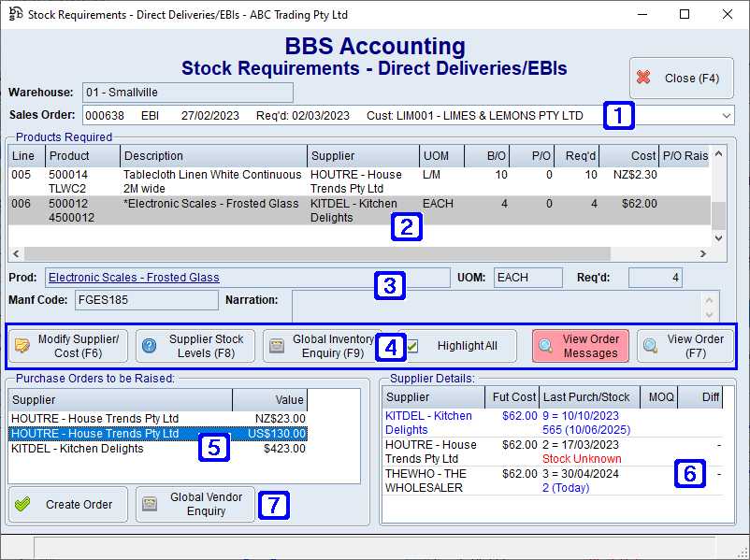Image resolution: width=750 pixels, height=560 pixels.
Task: Click the Supplier Stock Levels (F8) question icon
Action: click(x=151, y=346)
